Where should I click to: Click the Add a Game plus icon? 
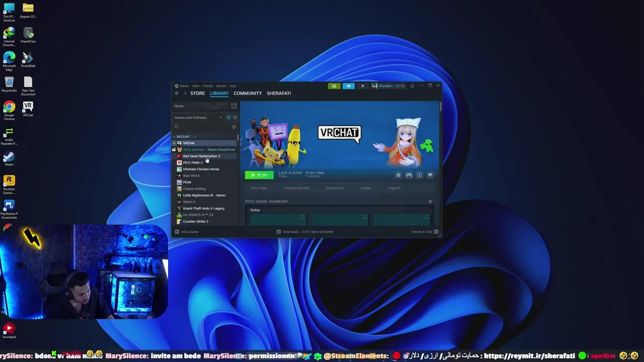click(176, 232)
